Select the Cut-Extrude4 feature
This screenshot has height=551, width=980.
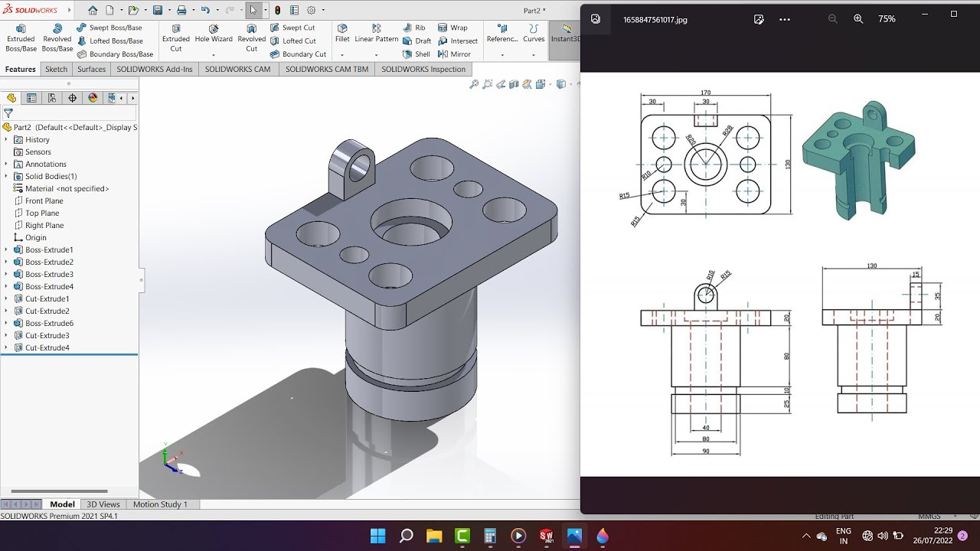click(x=41, y=348)
